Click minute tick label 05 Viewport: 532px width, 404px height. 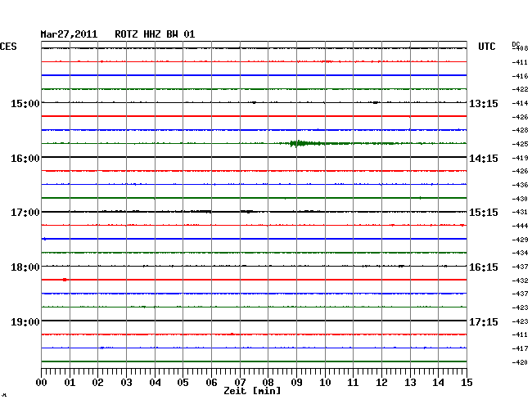183,383
